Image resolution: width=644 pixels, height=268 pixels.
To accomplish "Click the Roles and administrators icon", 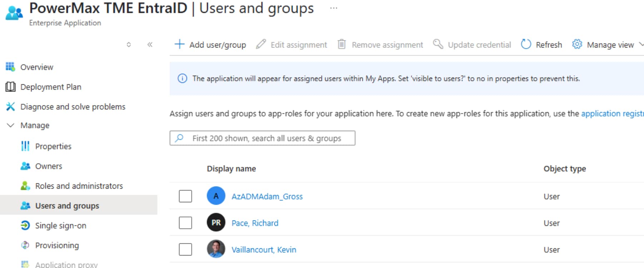I will (x=25, y=186).
